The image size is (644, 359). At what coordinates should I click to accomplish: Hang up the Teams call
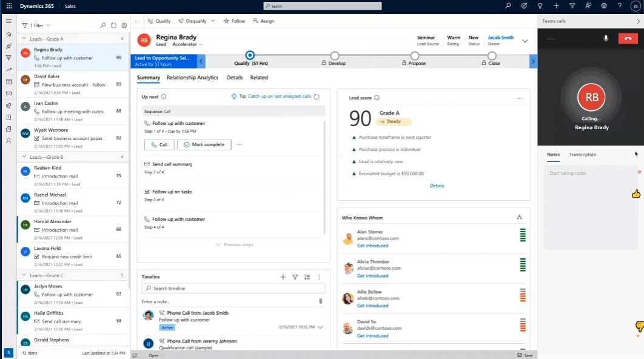628,38
